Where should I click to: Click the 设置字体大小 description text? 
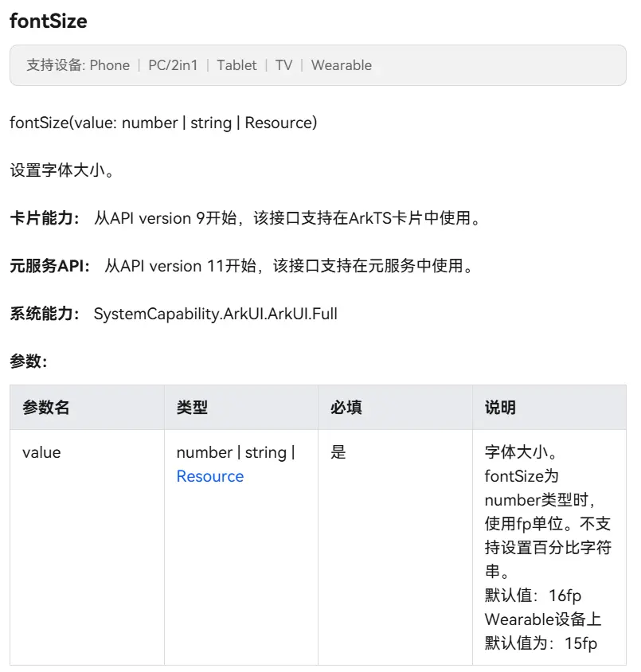point(61,170)
